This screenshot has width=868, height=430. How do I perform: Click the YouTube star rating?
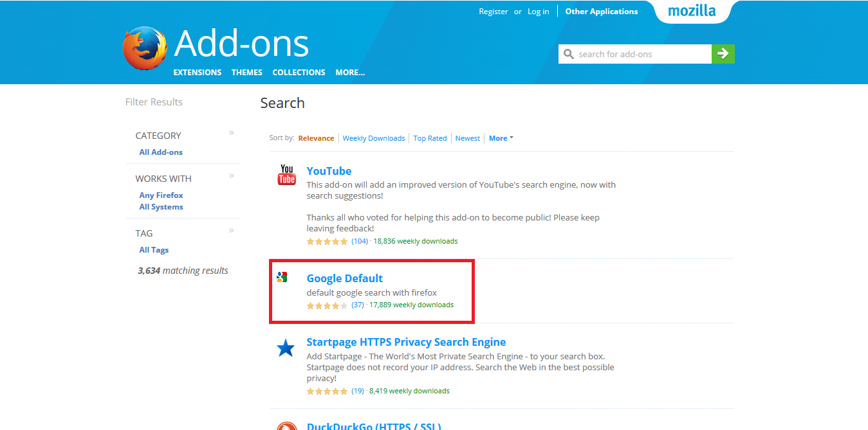coord(327,242)
